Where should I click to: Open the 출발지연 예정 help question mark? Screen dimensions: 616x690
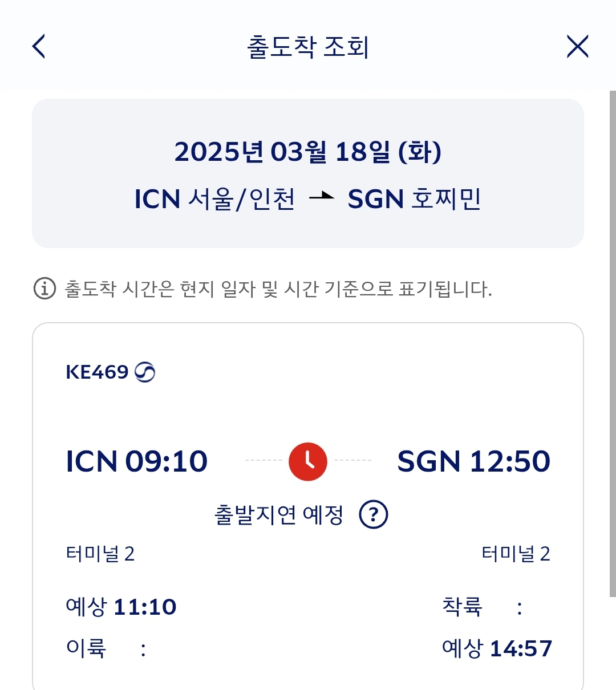[x=373, y=515]
